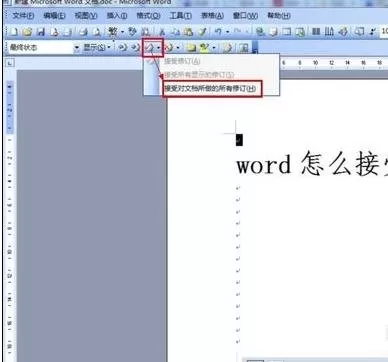Expand the Undo history dropdown arrow
The image size is (388, 362).
click(x=228, y=32)
